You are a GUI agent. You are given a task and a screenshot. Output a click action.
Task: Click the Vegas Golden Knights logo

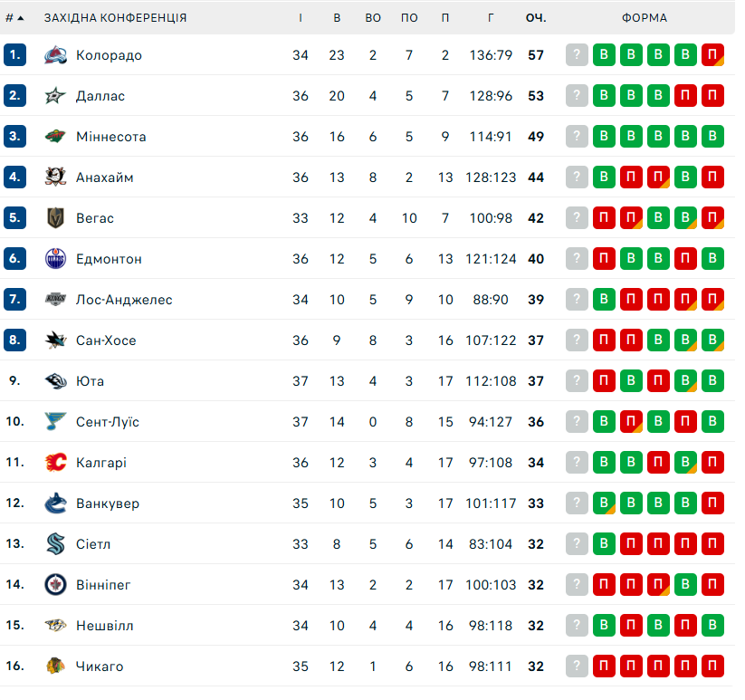point(55,218)
